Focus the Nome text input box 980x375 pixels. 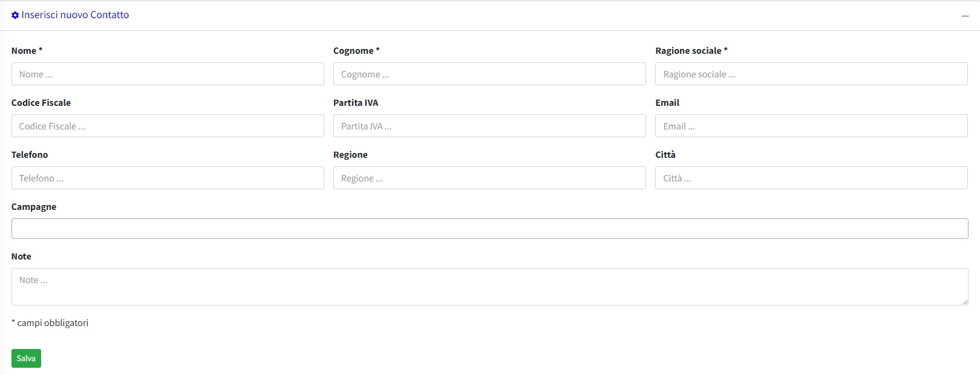(168, 74)
